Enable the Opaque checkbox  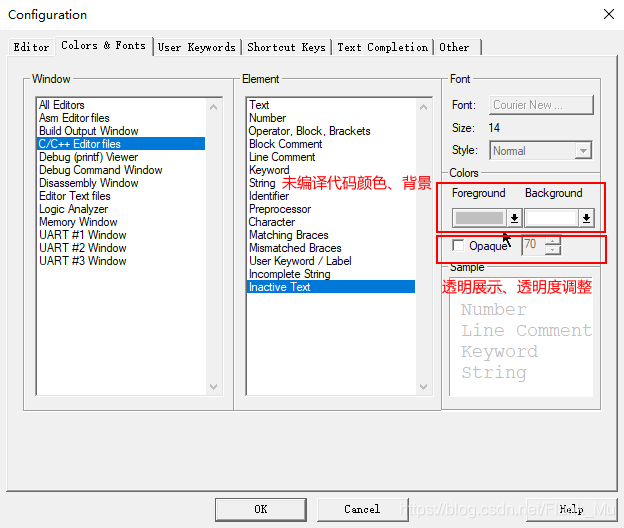pyautogui.click(x=458, y=245)
